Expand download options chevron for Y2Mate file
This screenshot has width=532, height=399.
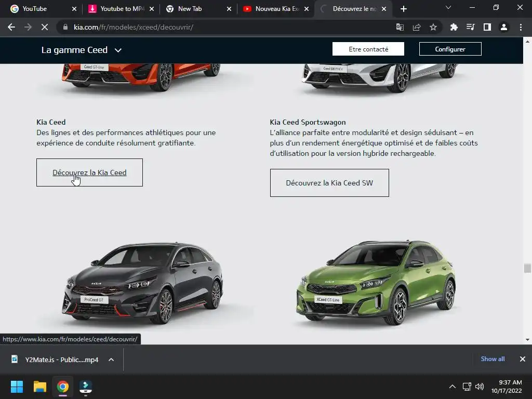pyautogui.click(x=111, y=360)
